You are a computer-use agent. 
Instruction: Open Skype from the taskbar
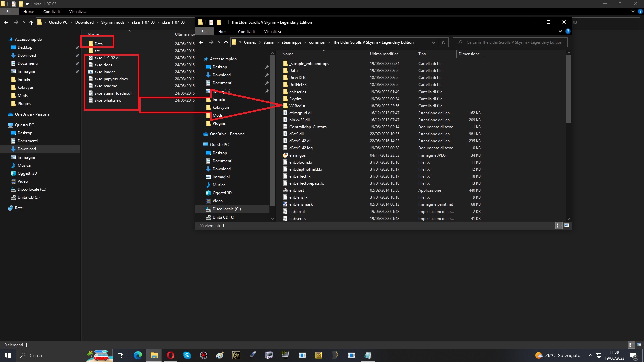187,355
